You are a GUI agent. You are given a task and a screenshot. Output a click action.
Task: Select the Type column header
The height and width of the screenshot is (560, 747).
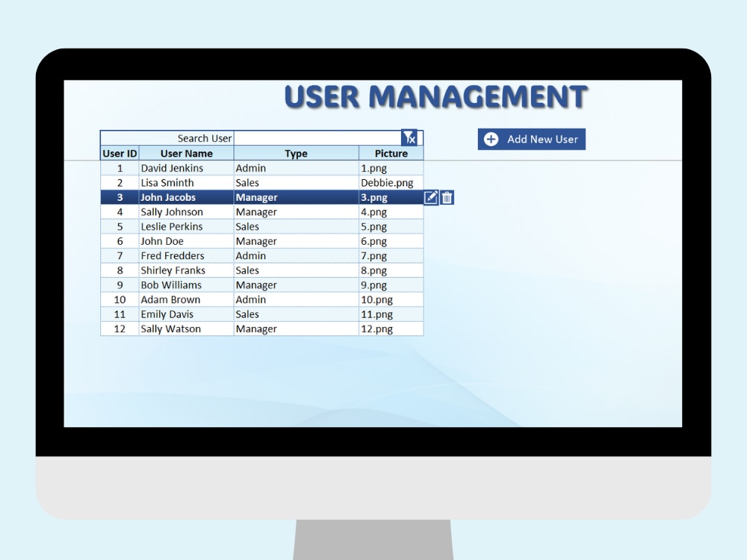point(297,153)
